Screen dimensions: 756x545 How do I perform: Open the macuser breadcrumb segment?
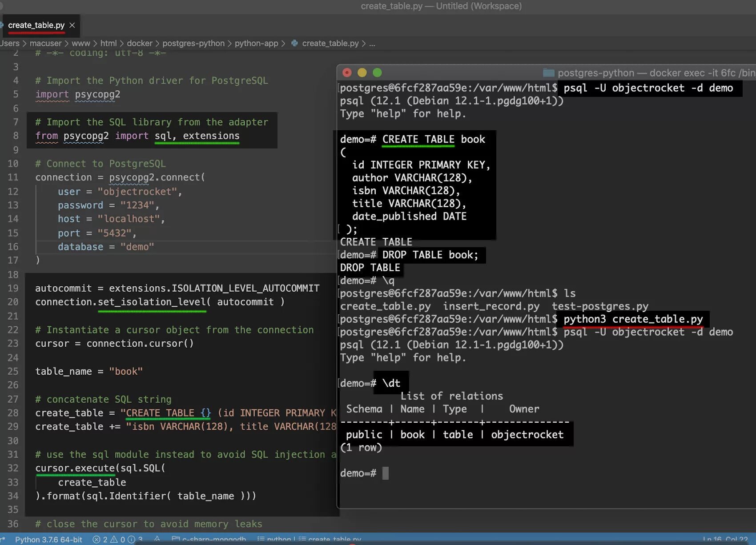45,43
